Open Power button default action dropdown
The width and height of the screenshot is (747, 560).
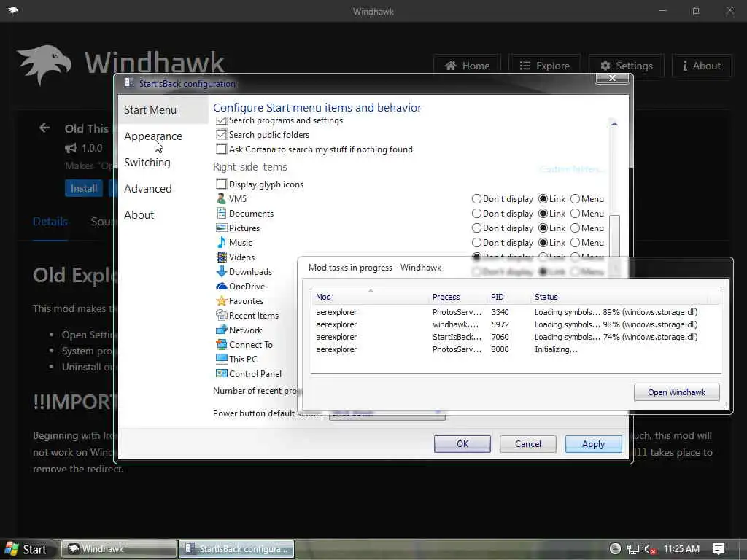point(387,414)
